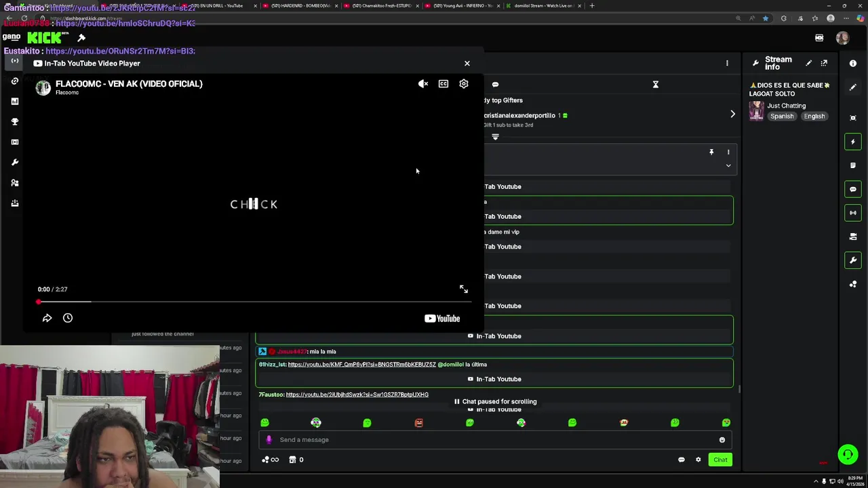Edit stream info with pencil icon
Image resolution: width=868 pixels, height=488 pixels.
pyautogui.click(x=808, y=63)
